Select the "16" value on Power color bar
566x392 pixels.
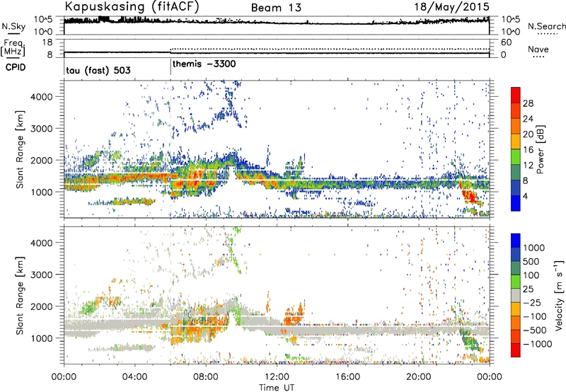(x=528, y=149)
